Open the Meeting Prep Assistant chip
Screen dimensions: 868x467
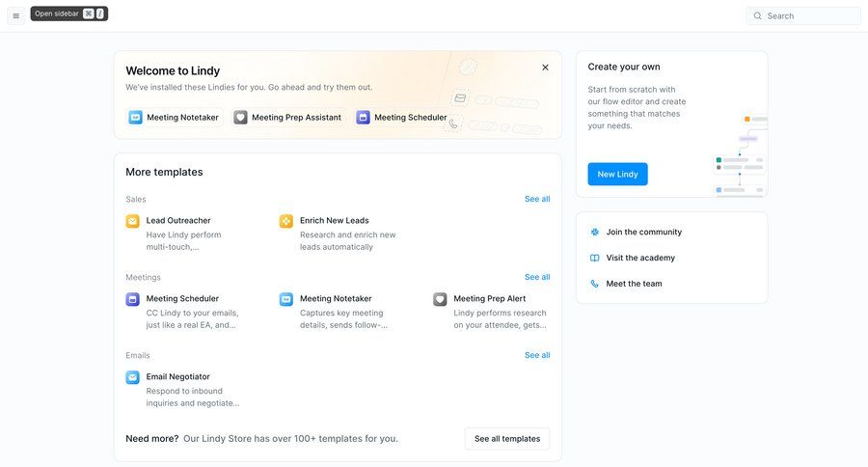tap(287, 118)
